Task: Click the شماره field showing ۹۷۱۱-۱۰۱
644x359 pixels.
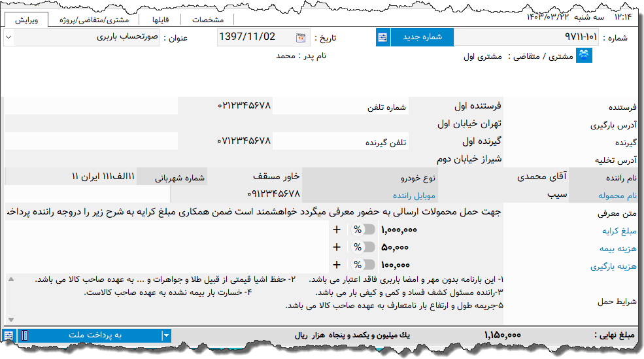Action: [526, 37]
